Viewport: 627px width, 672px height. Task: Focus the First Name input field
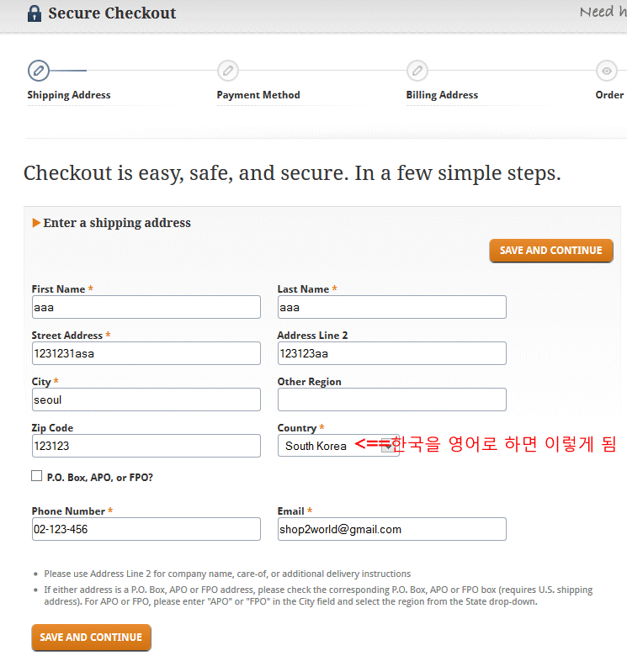click(x=146, y=307)
